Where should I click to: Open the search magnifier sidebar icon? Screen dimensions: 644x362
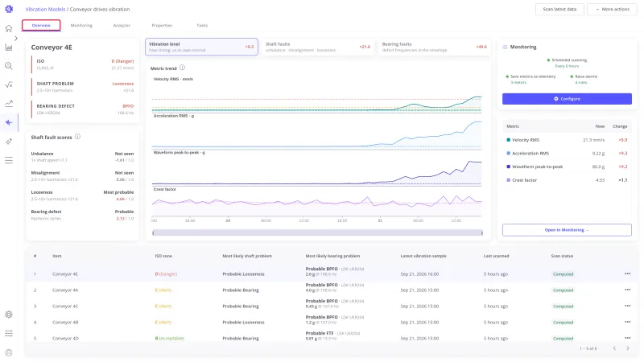point(9,66)
